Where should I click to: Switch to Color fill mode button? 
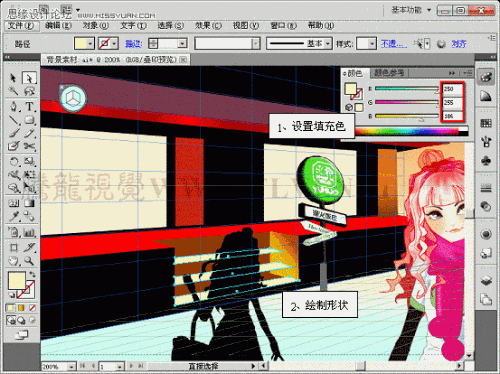[x=11, y=308]
